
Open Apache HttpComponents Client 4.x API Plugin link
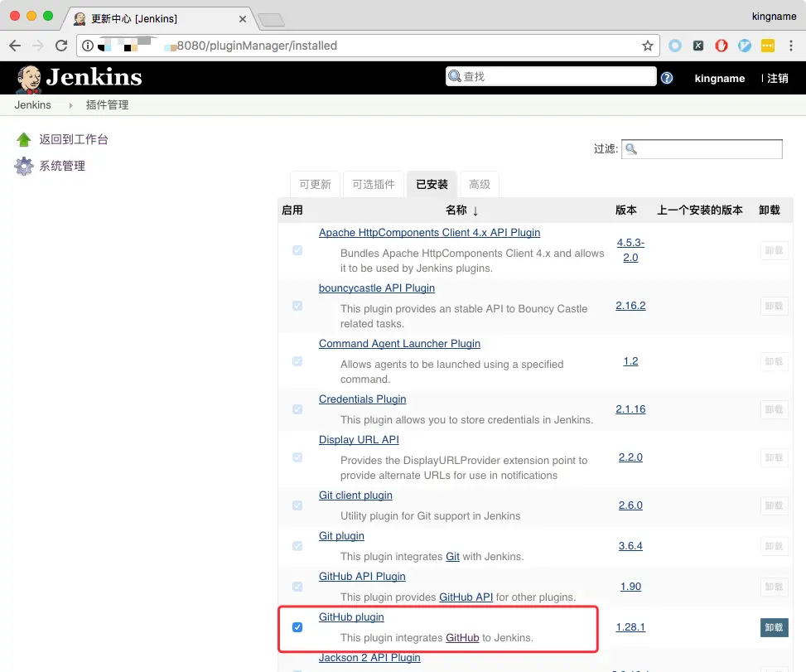(x=429, y=232)
